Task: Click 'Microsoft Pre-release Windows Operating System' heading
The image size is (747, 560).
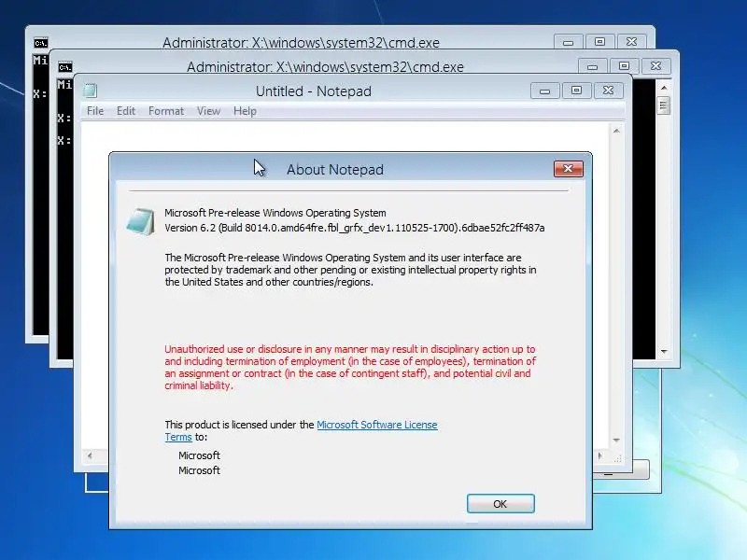Action: 275,213
